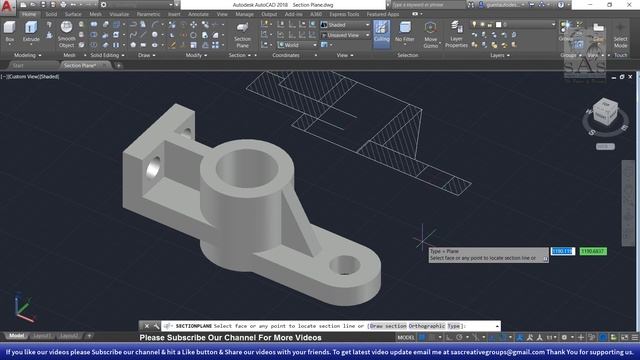The height and width of the screenshot is (360, 640).
Task: Toggle Ortho mode in status bar
Action: pyautogui.click(x=449, y=338)
